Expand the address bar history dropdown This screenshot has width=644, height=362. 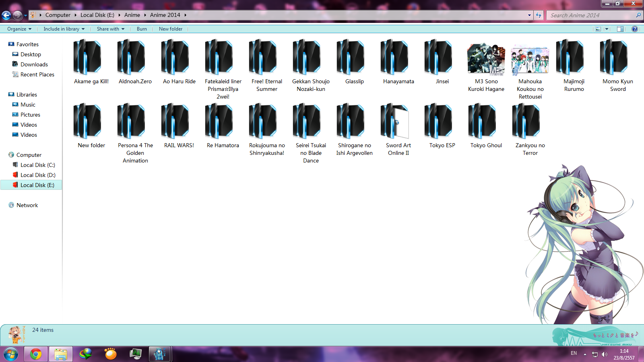point(529,15)
